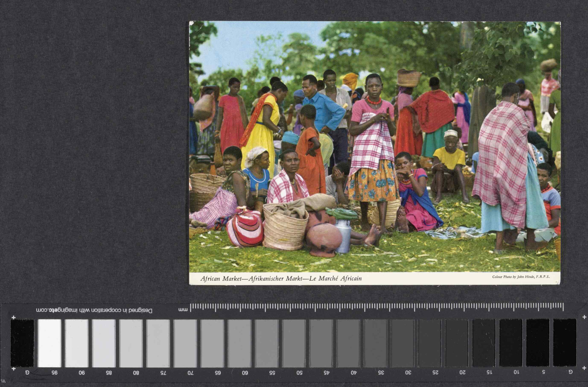Click the 'Colour Photo by John Hinde, F.R.P.S.' credit
The image size is (588, 387).
pos(521,277)
